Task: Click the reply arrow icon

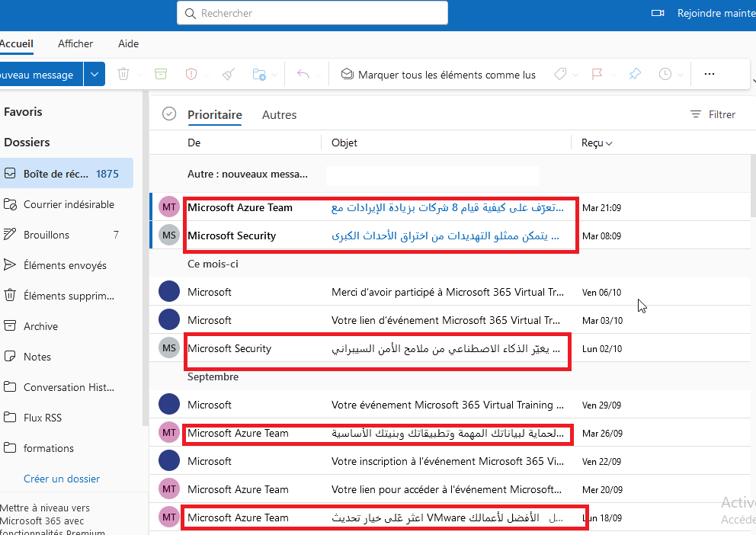Action: click(x=303, y=74)
